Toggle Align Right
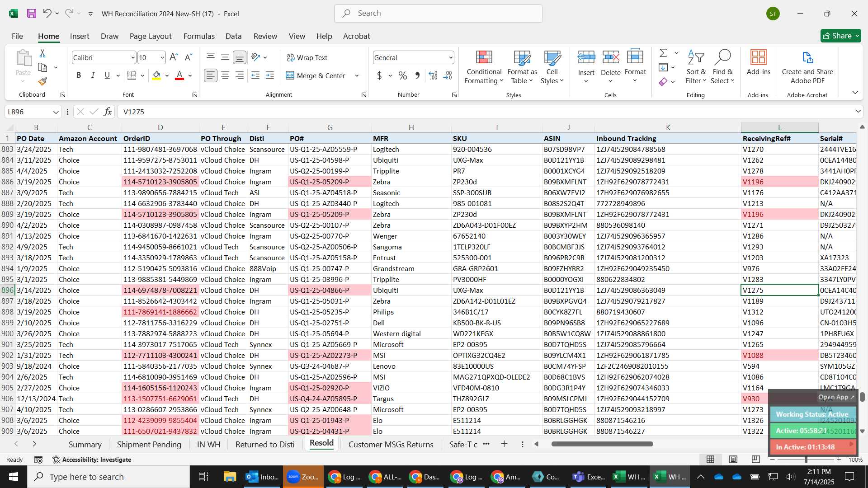The width and height of the screenshot is (868, 488). 240,75
